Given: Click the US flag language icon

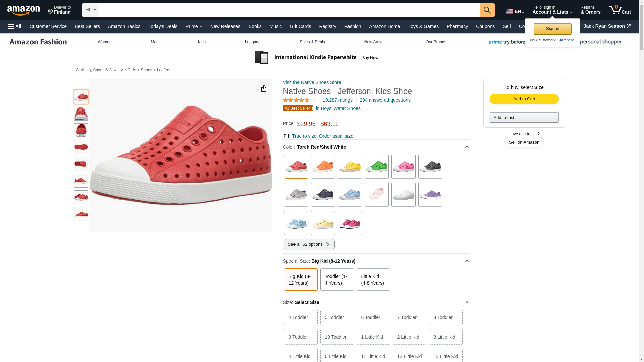Looking at the screenshot, I should coord(510,11).
